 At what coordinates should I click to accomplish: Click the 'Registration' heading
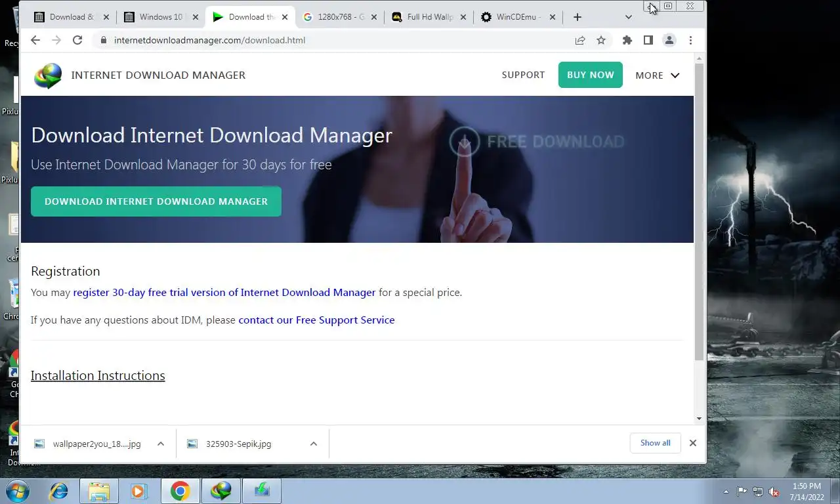[x=66, y=271]
